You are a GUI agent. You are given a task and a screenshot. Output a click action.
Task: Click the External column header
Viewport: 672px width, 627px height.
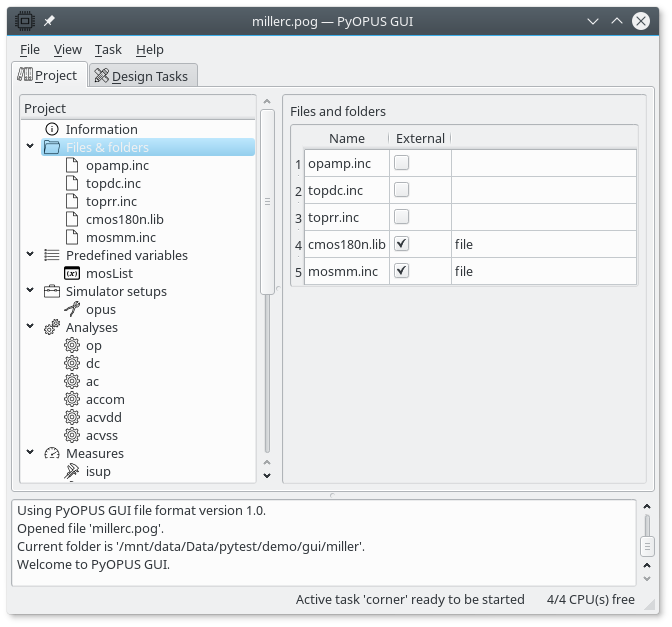[420, 138]
